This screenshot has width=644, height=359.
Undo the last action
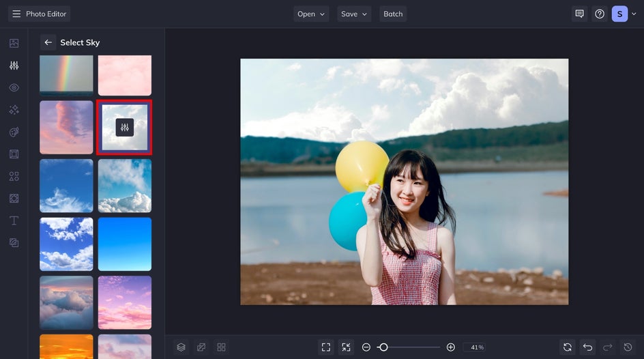[x=588, y=347]
